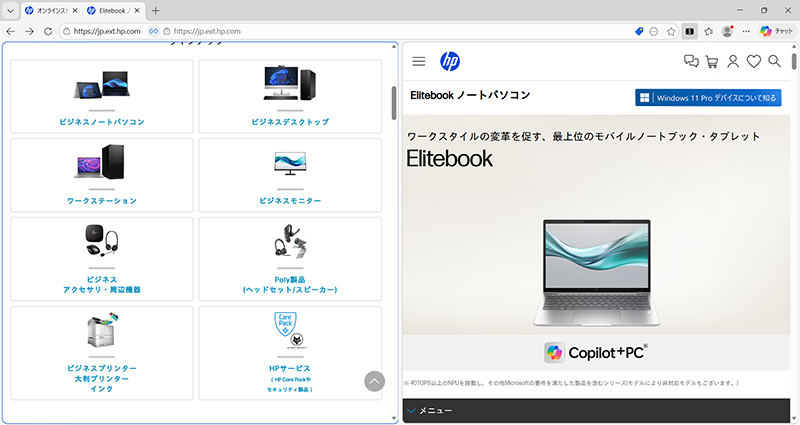Click the Elitebook ノートパソコン heading text
This screenshot has height=425, width=800.
tap(470, 95)
